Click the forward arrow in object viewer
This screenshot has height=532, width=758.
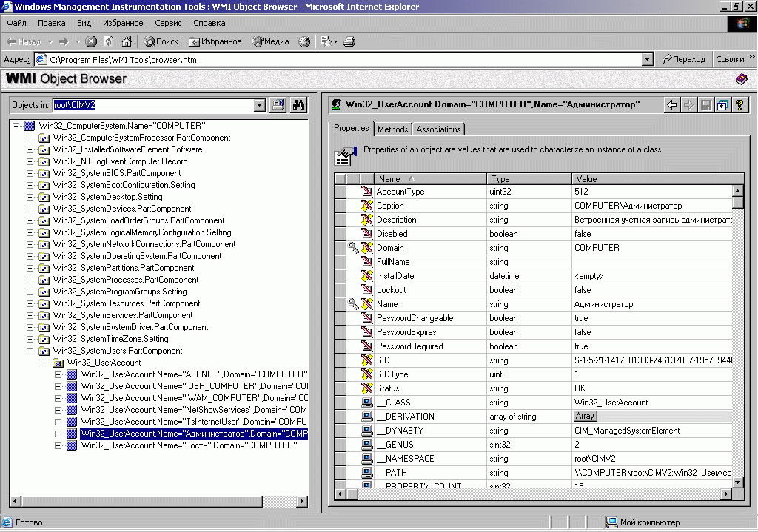coord(688,105)
